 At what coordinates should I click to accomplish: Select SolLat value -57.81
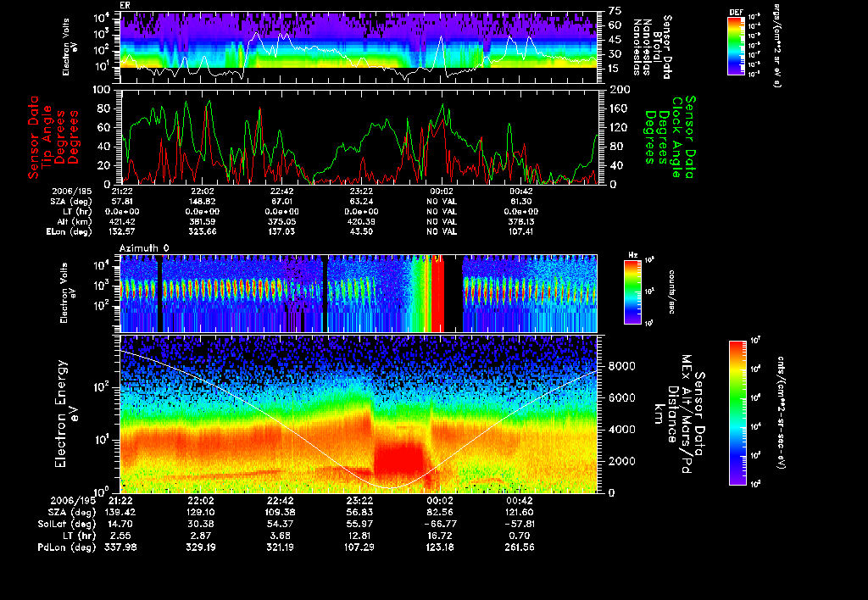click(x=520, y=524)
